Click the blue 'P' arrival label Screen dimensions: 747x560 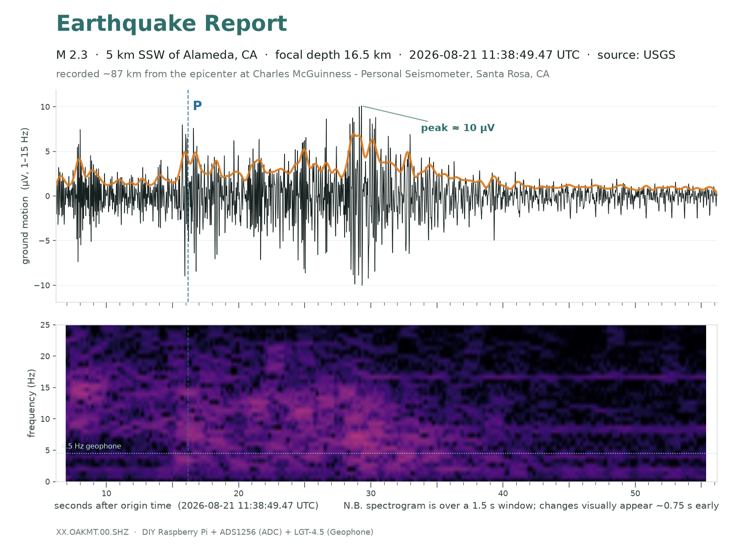[x=197, y=106]
